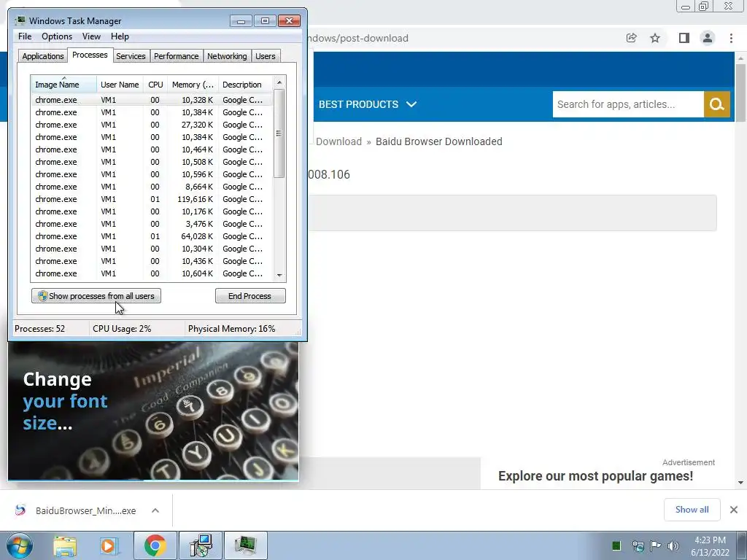Click the process list scrollbar thumb

pyautogui.click(x=279, y=134)
